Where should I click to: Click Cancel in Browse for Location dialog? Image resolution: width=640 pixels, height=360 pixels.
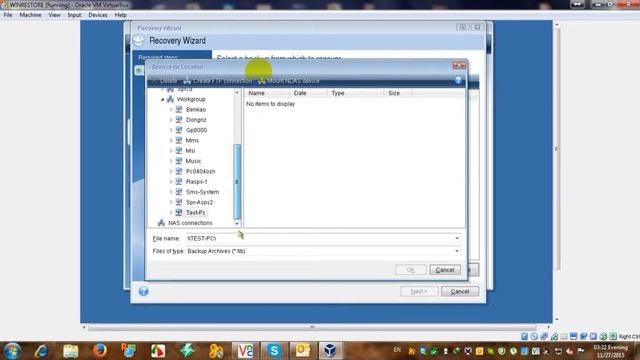click(x=445, y=270)
